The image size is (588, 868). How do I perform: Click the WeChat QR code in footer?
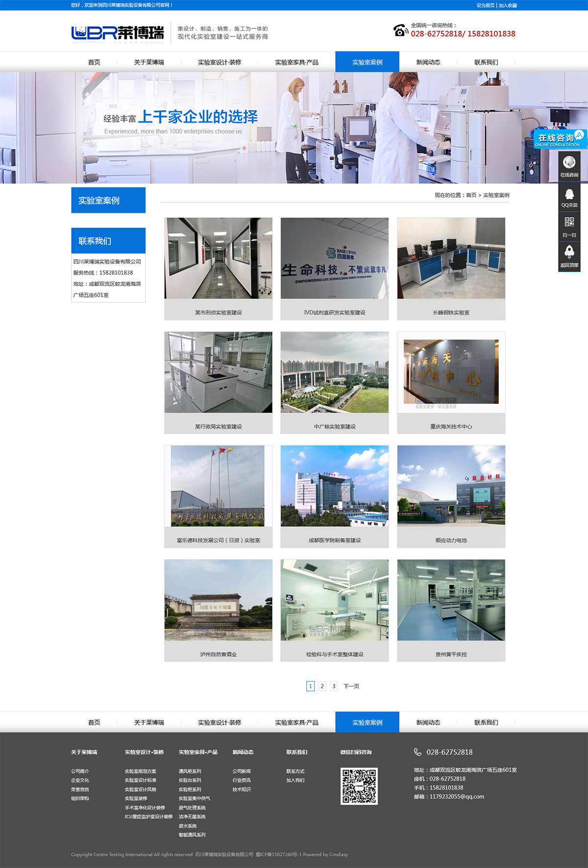point(359,786)
